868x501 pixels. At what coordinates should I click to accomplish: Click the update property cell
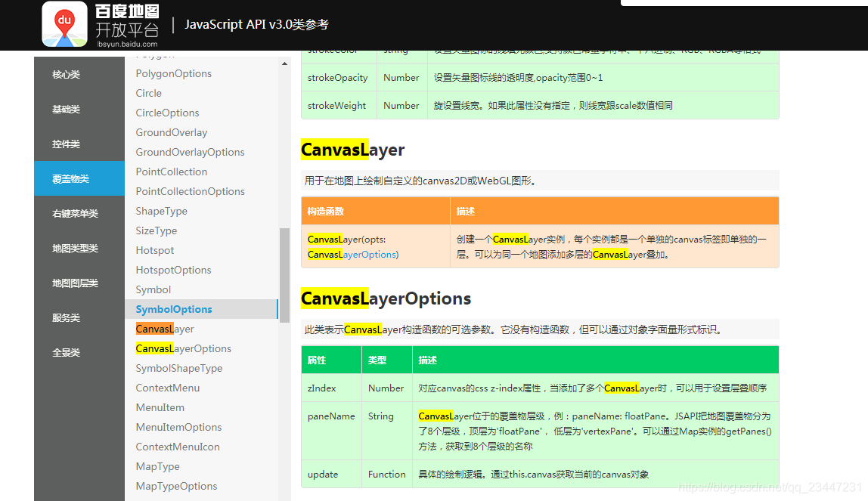(x=331, y=475)
